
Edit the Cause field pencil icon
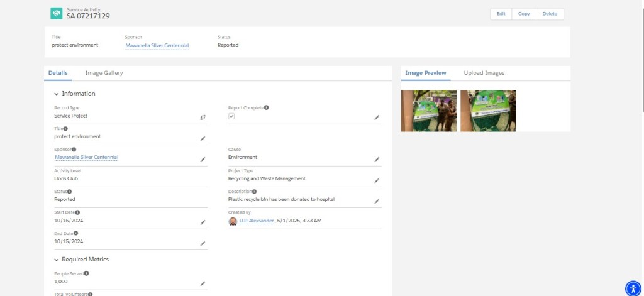click(x=377, y=159)
